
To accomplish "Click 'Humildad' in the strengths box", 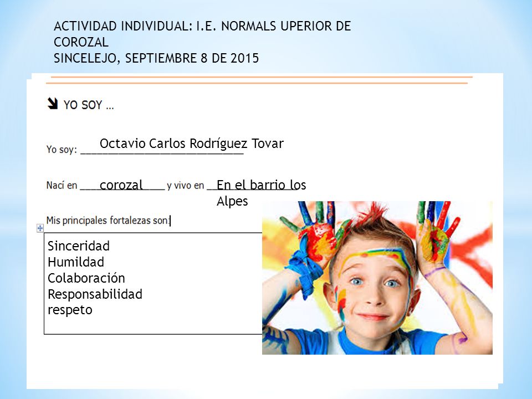I will (x=76, y=262).
